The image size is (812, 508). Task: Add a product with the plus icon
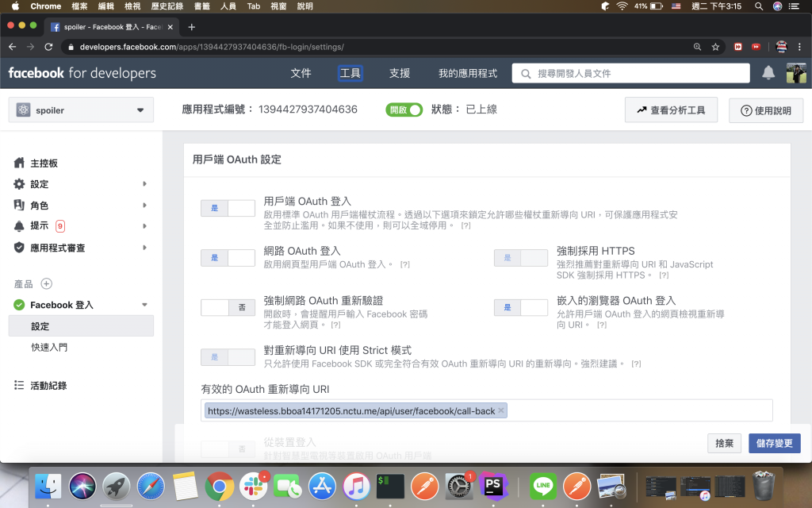47,283
